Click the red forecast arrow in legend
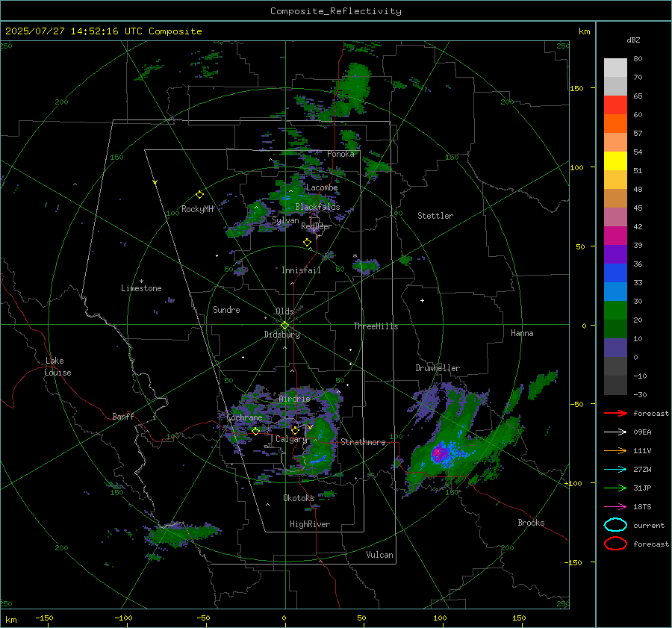The height and width of the screenshot is (628, 672). pos(615,413)
